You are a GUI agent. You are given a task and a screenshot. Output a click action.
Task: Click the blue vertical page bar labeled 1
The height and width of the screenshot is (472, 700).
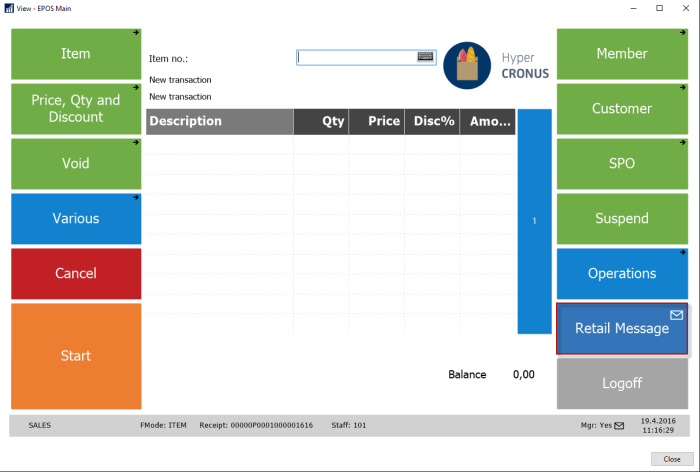[x=534, y=221]
